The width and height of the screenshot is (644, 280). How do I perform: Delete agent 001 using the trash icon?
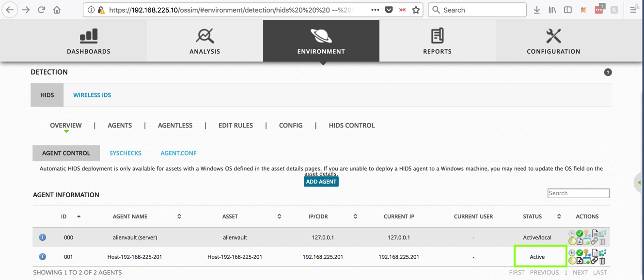602,261
